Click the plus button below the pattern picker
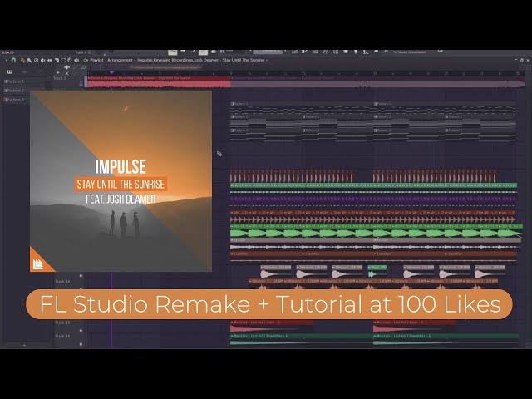 (24, 346)
